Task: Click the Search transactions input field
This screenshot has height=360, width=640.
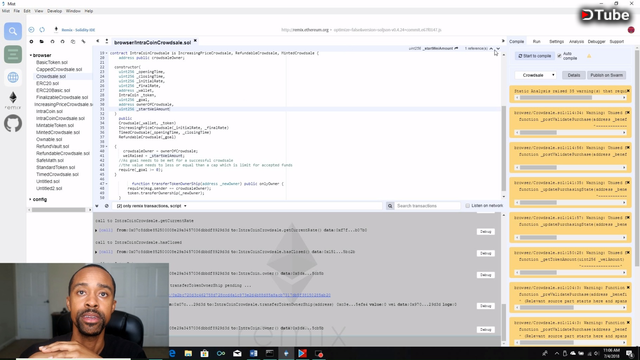Action: (427, 206)
